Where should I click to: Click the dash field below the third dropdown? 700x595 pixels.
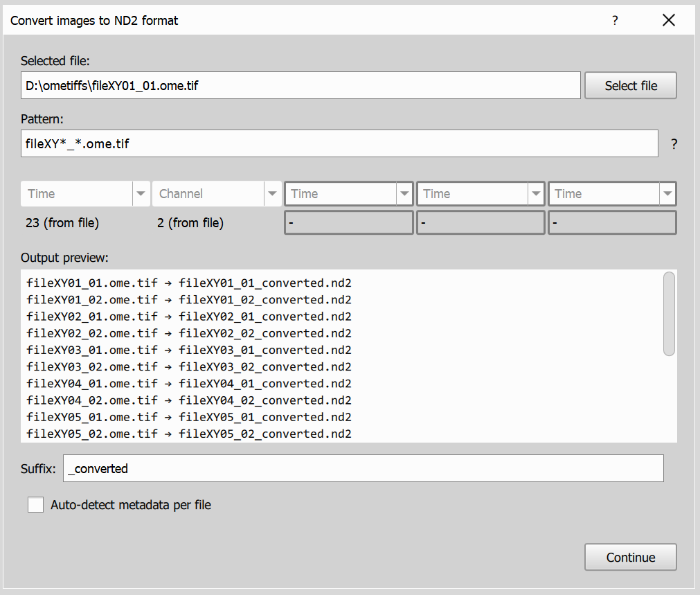click(348, 222)
